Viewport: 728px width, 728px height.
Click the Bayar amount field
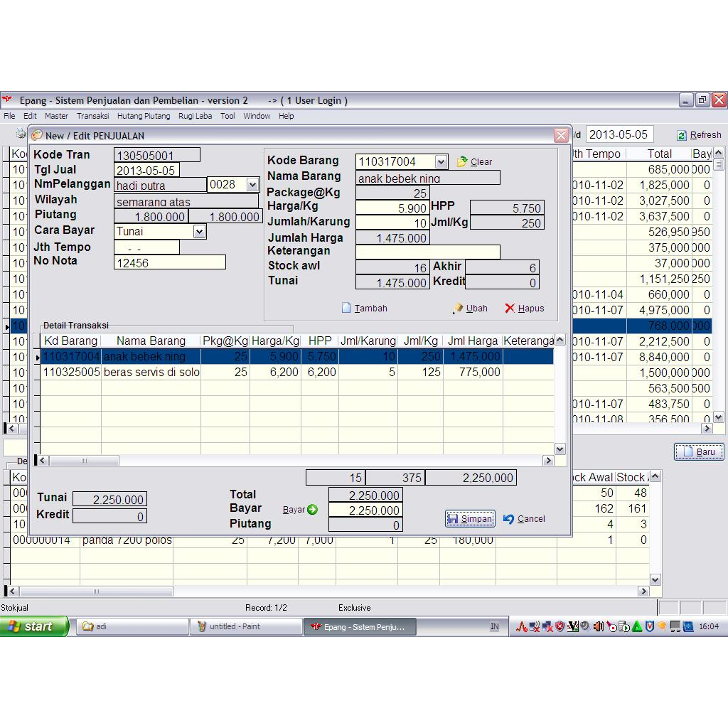point(365,510)
